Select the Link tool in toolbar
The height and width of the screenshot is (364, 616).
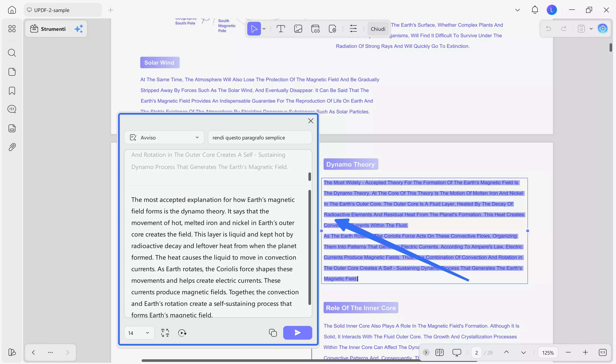tap(315, 29)
